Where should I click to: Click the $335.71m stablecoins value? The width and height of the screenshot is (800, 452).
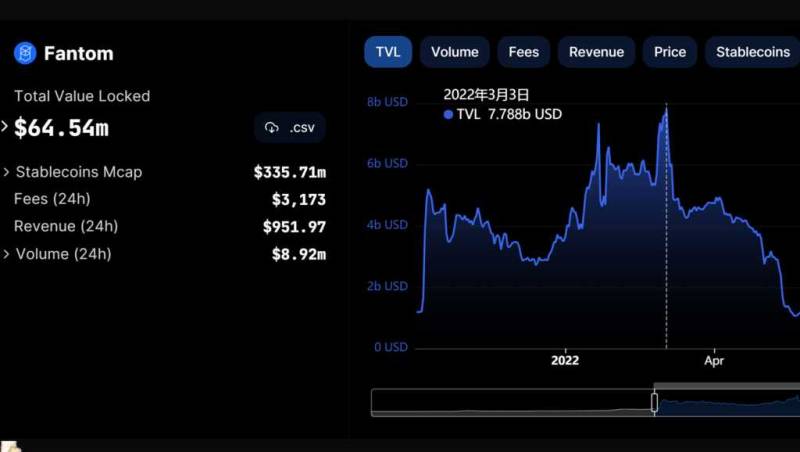click(290, 172)
